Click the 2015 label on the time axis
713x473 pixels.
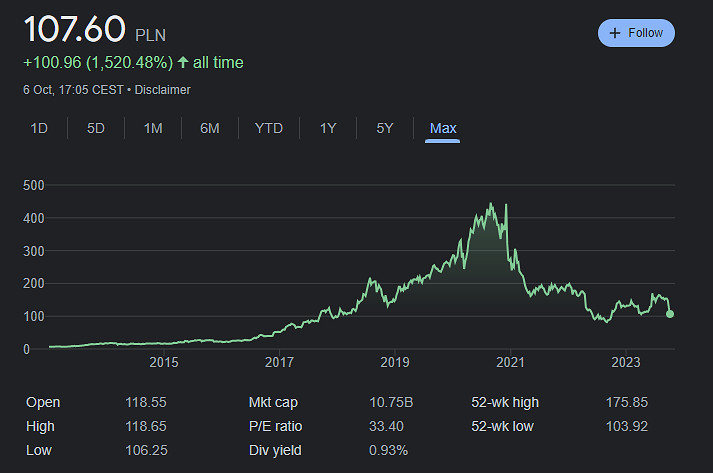(164, 361)
